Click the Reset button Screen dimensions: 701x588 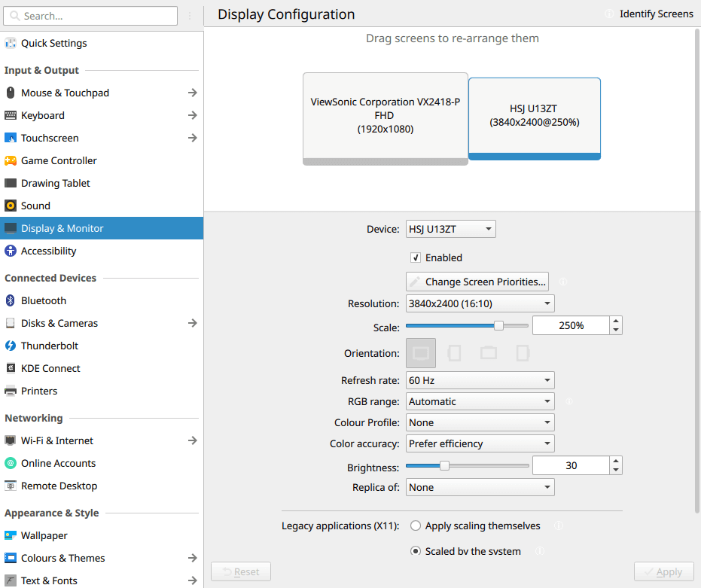click(240, 571)
